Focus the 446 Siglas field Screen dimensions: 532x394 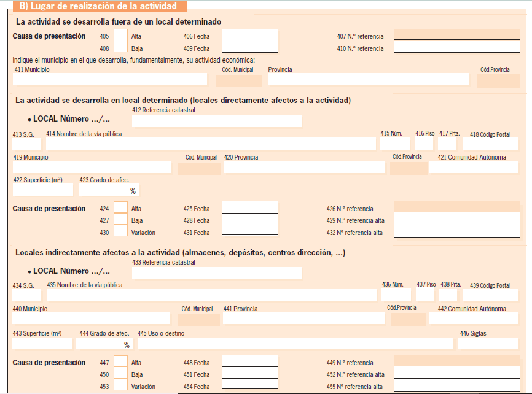coord(488,344)
